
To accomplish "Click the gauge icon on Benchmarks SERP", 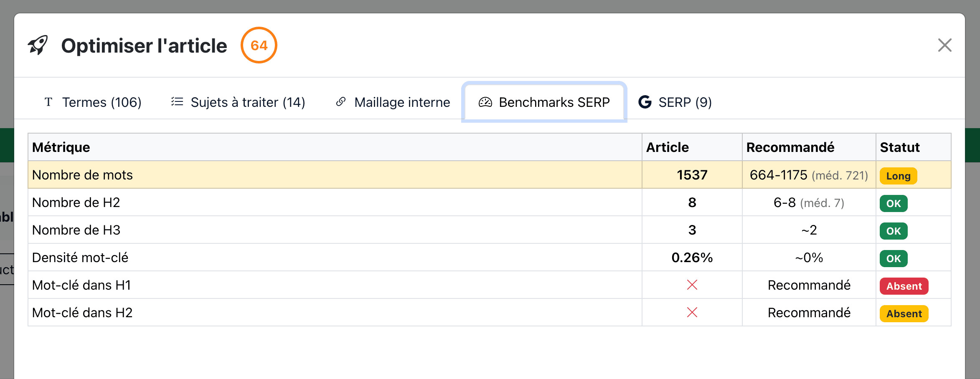I will click(x=485, y=102).
